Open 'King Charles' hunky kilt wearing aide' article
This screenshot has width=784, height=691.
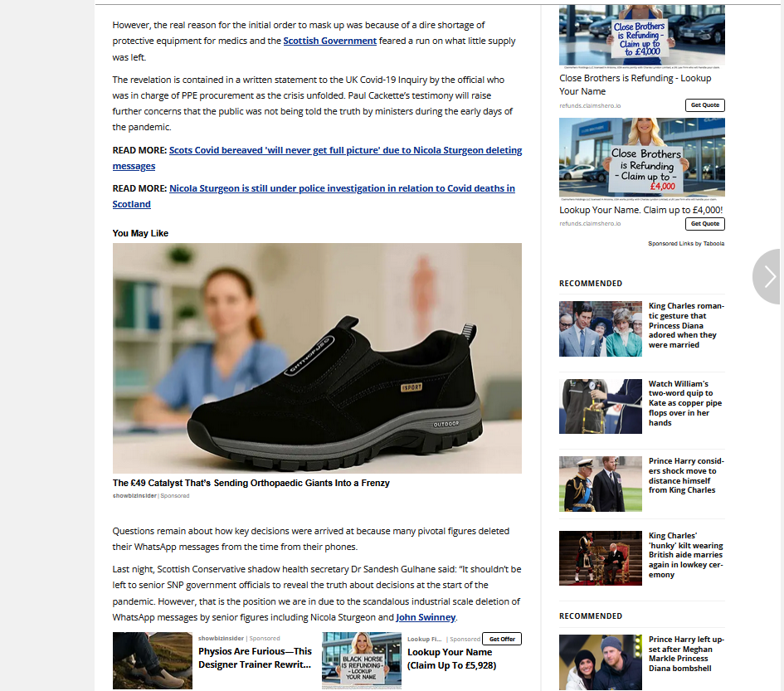(685, 555)
